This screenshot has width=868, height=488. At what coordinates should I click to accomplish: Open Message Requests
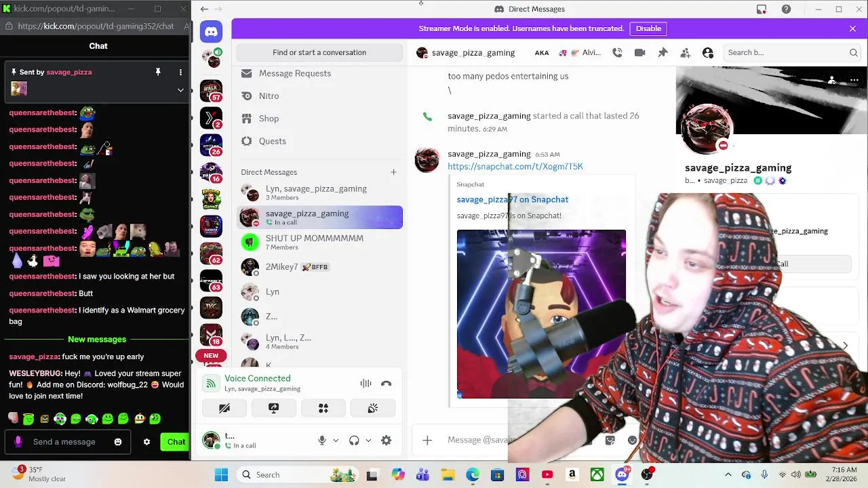tap(319, 73)
